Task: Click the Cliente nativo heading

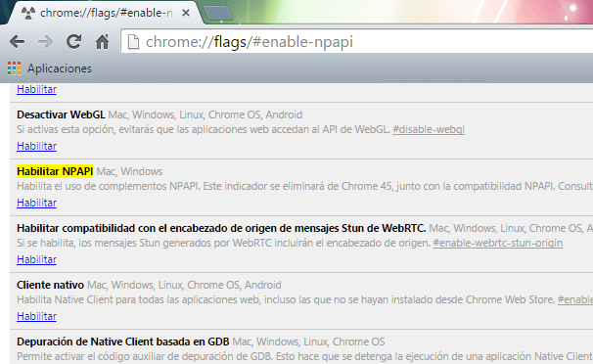Action: (x=50, y=285)
